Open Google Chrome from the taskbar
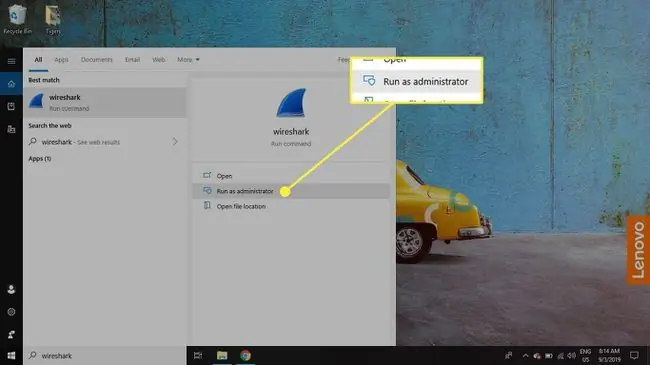The width and height of the screenshot is (650, 365). click(x=245, y=355)
